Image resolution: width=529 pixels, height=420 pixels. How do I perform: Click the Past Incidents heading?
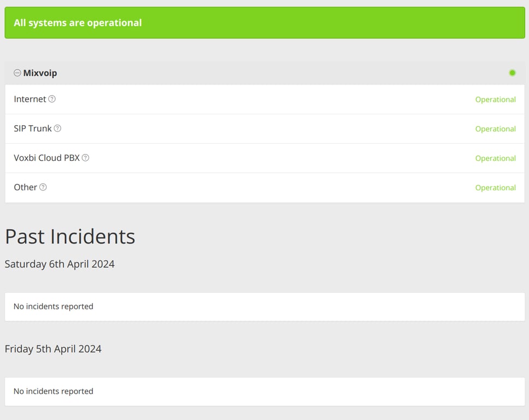point(70,236)
